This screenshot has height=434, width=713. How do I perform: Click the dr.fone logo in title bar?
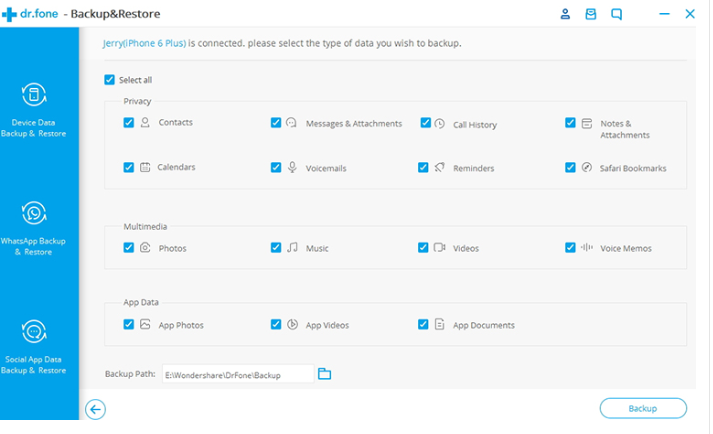(33, 14)
